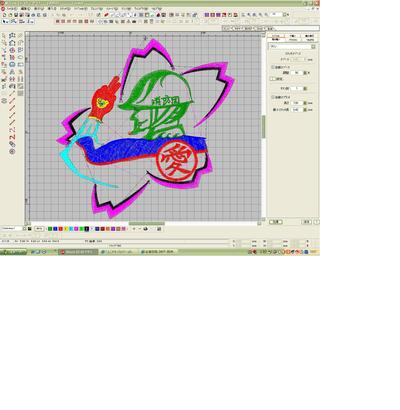Toggle the lowest checkbox in right properties panel

[273, 97]
